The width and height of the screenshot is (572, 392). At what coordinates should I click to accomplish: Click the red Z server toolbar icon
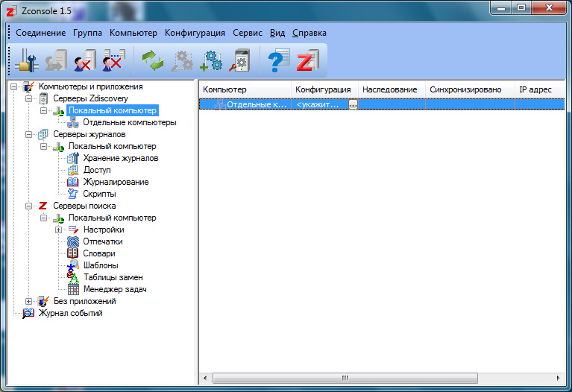tap(307, 60)
